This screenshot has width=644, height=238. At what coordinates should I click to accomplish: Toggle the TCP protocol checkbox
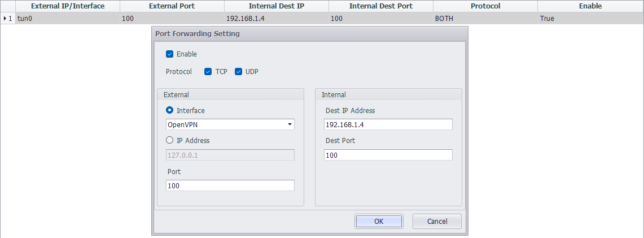tap(208, 72)
